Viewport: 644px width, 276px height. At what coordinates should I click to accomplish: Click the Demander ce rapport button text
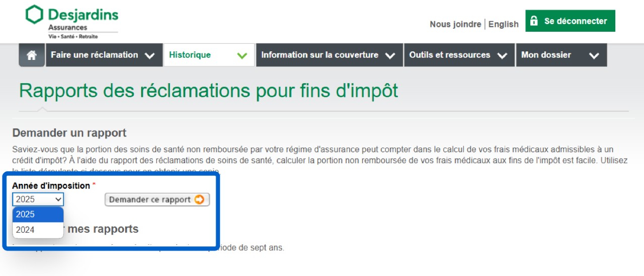tap(149, 199)
